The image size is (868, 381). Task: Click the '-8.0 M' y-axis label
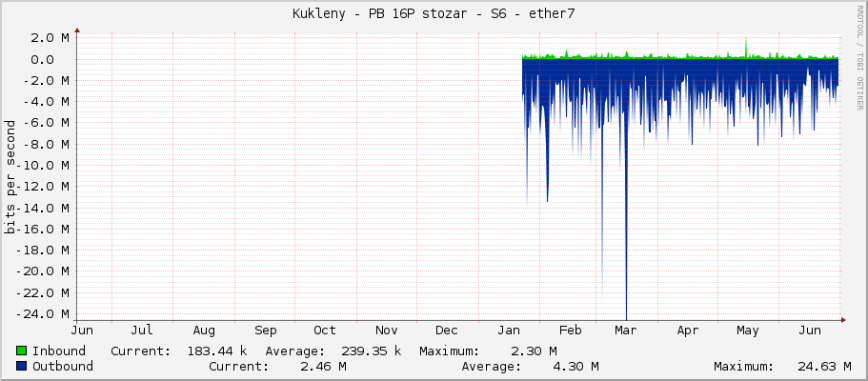click(46, 144)
